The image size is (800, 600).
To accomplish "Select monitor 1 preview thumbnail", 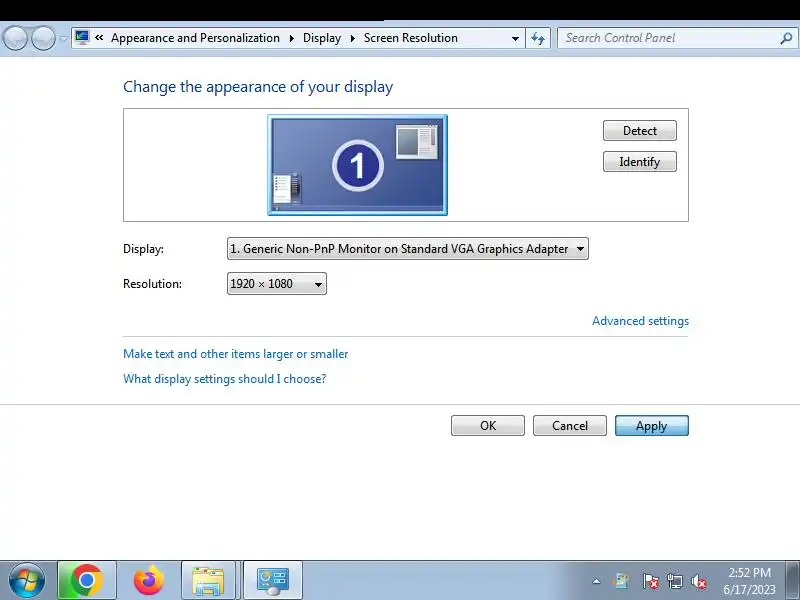I will [358, 165].
